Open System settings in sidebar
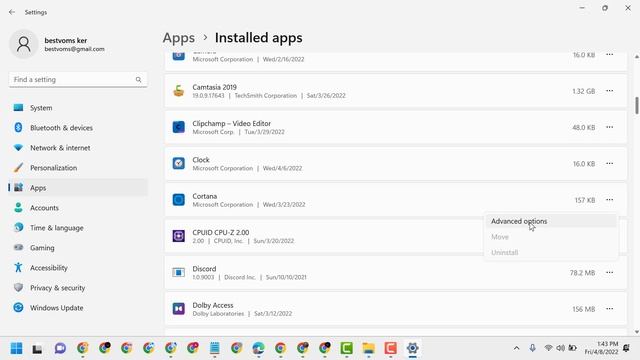Viewport: 640px width, 360px height. coord(78,108)
